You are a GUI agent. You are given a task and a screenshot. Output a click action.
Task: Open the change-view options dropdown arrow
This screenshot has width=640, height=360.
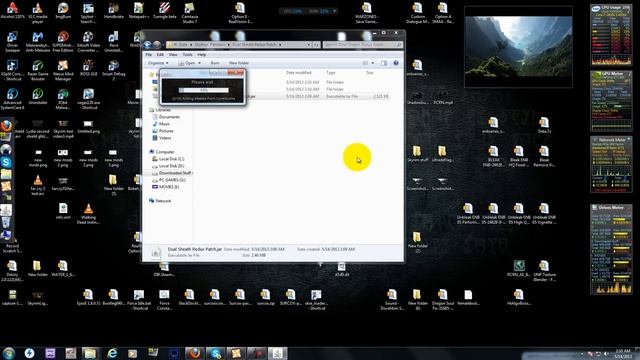coord(373,63)
